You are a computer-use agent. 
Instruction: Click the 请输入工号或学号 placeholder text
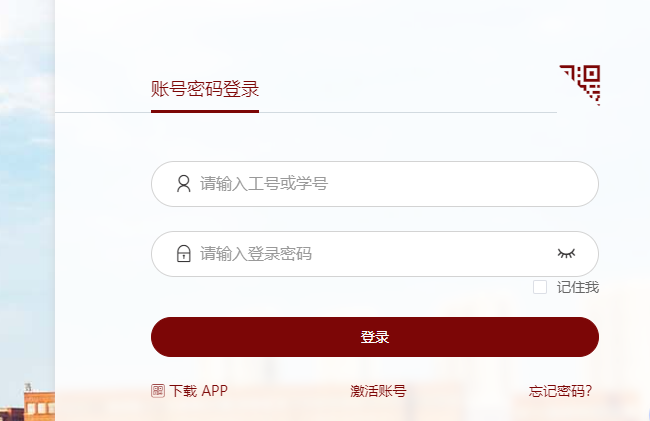(x=264, y=184)
